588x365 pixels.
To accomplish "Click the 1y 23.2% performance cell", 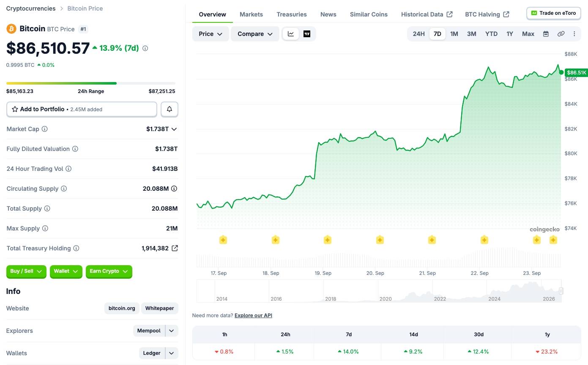I will click(x=547, y=351).
